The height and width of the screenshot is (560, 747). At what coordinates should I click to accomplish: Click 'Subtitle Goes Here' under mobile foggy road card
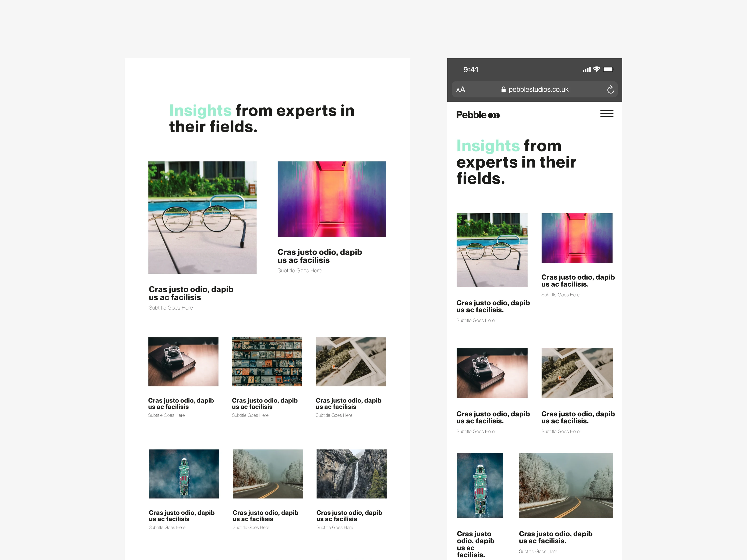538,552
